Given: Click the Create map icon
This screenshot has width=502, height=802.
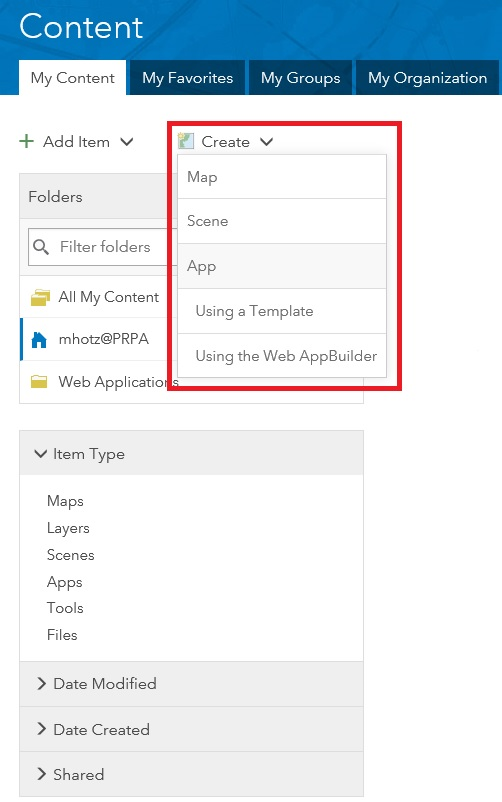Looking at the screenshot, I should (186, 141).
